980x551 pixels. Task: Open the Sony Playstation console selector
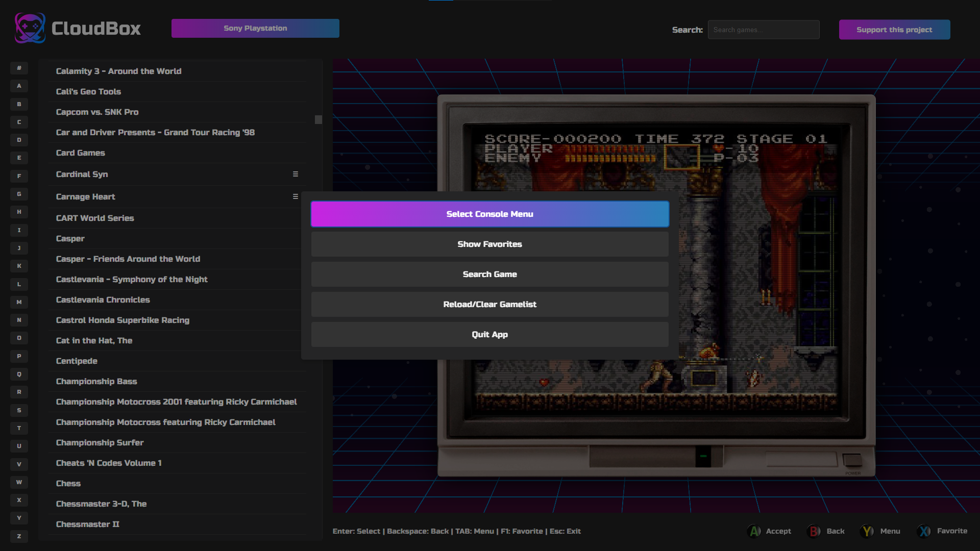pyautogui.click(x=255, y=28)
